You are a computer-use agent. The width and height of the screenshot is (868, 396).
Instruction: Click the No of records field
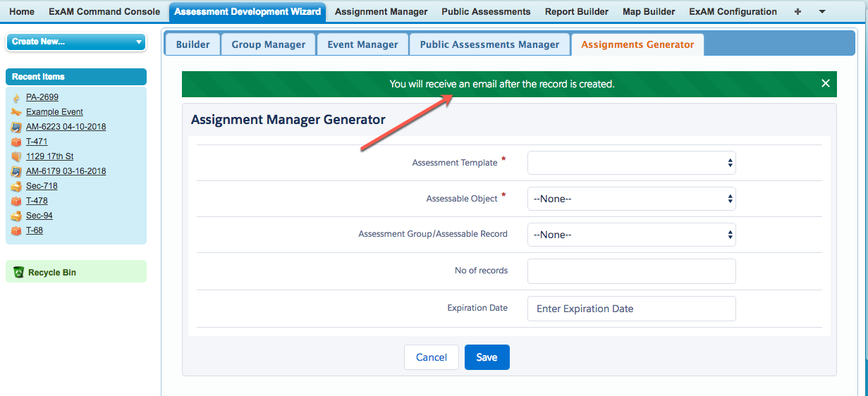click(631, 271)
